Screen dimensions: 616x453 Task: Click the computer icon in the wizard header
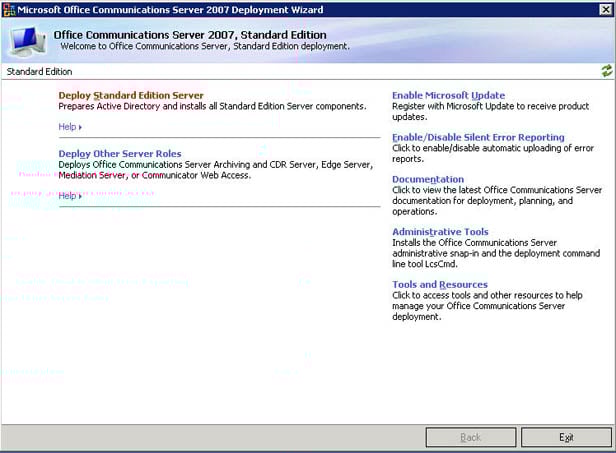click(26, 40)
